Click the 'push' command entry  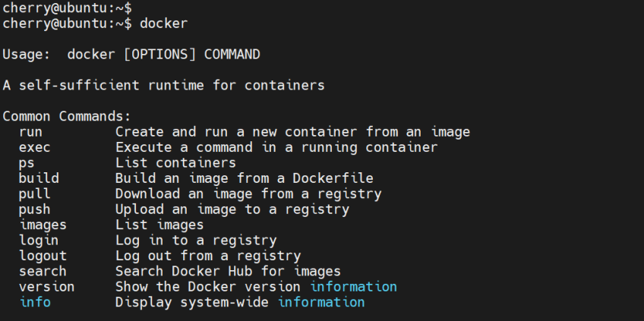click(x=34, y=209)
